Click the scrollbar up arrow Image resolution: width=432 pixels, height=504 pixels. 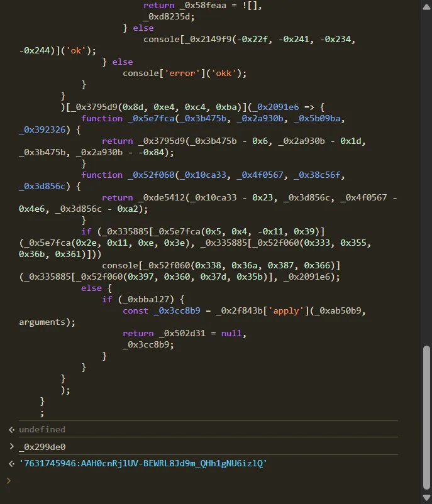click(x=426, y=7)
